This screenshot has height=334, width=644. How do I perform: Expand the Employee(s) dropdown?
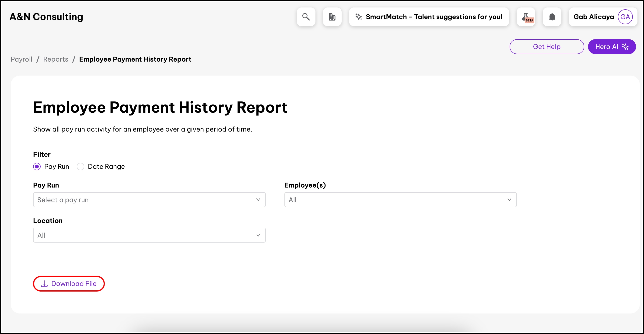[x=400, y=200]
